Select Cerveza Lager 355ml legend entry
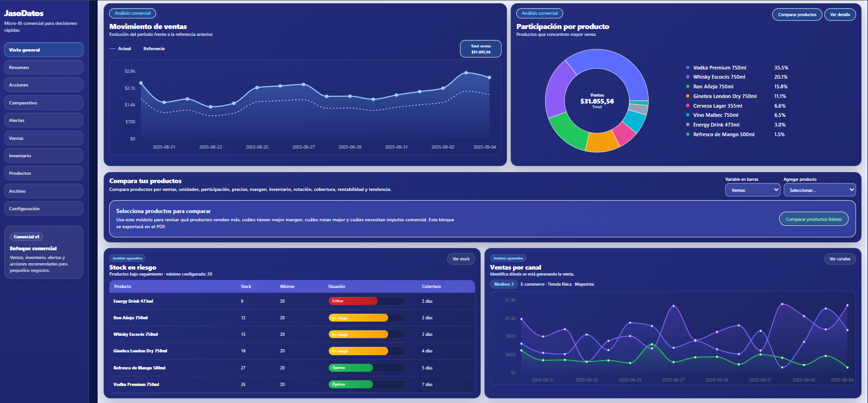The image size is (868, 403). click(737, 106)
